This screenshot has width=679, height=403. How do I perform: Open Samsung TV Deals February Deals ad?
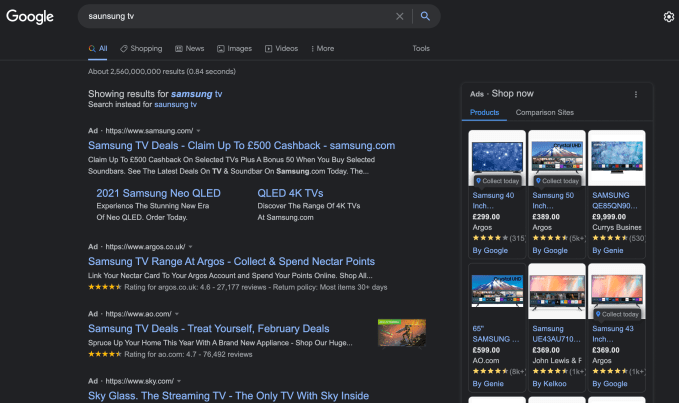[x=209, y=329]
